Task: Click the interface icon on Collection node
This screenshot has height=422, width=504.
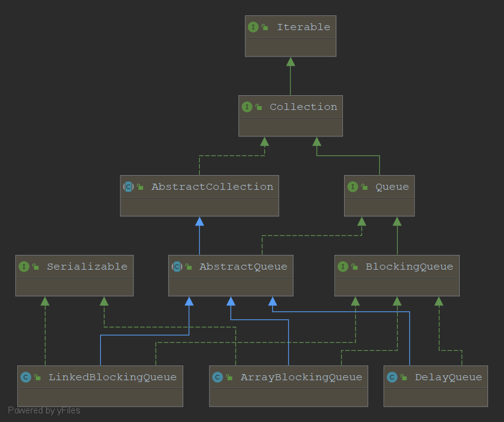Action: pos(247,107)
